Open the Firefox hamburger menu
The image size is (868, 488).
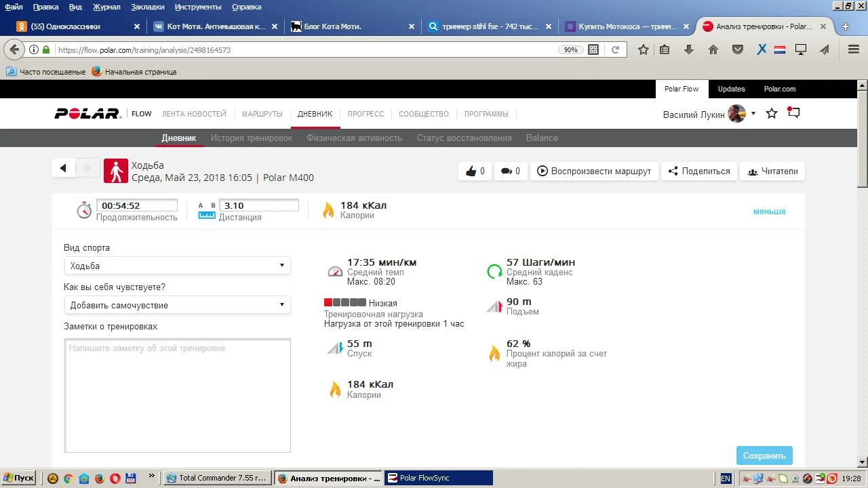854,49
